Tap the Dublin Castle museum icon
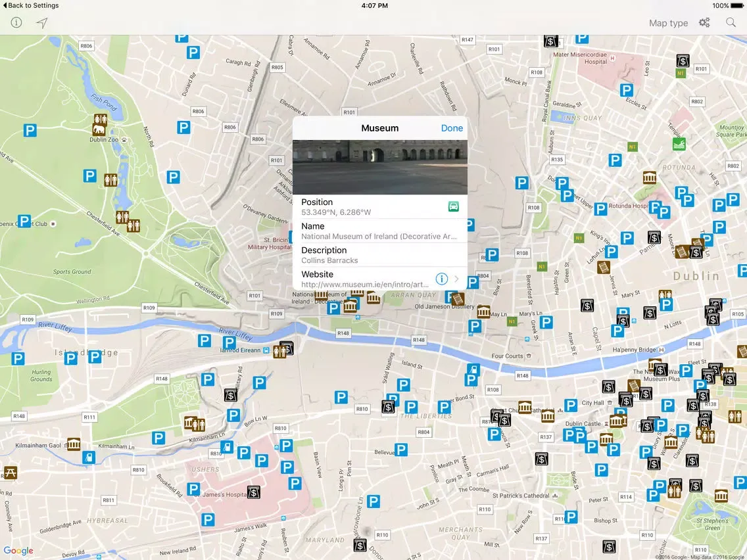This screenshot has width=747, height=560. [x=617, y=421]
